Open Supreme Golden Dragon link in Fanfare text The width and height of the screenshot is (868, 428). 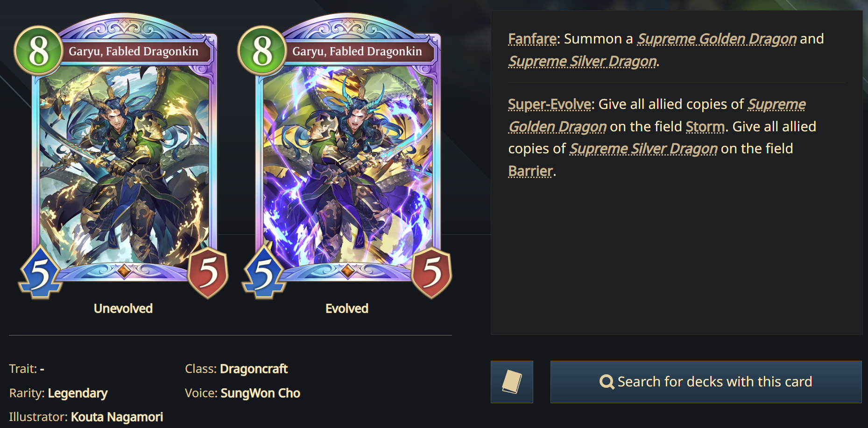[717, 39]
